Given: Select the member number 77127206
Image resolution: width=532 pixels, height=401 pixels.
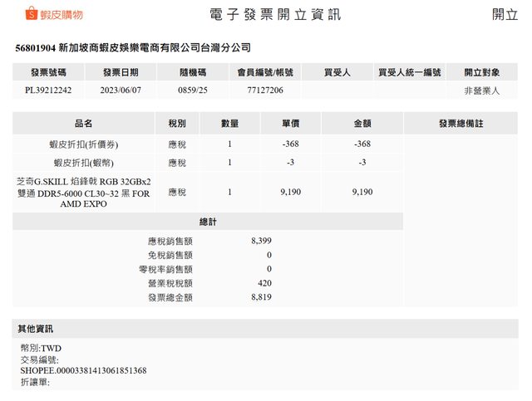Looking at the screenshot, I should point(266,90).
